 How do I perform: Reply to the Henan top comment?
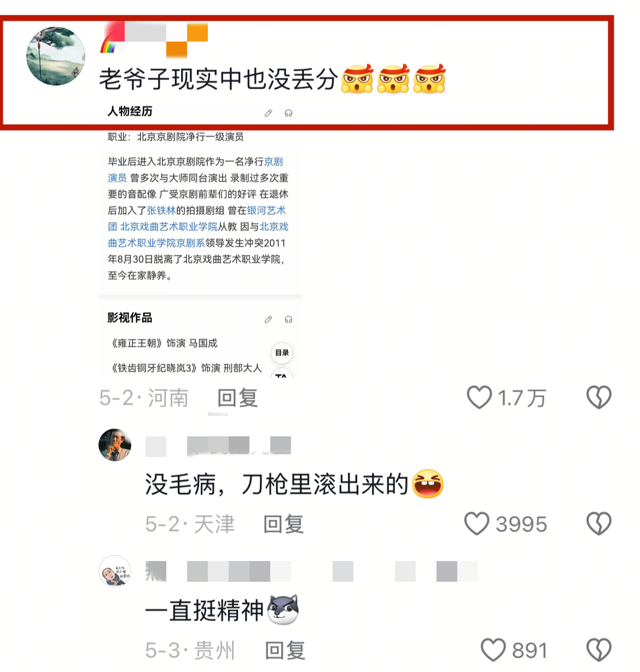[237, 398]
